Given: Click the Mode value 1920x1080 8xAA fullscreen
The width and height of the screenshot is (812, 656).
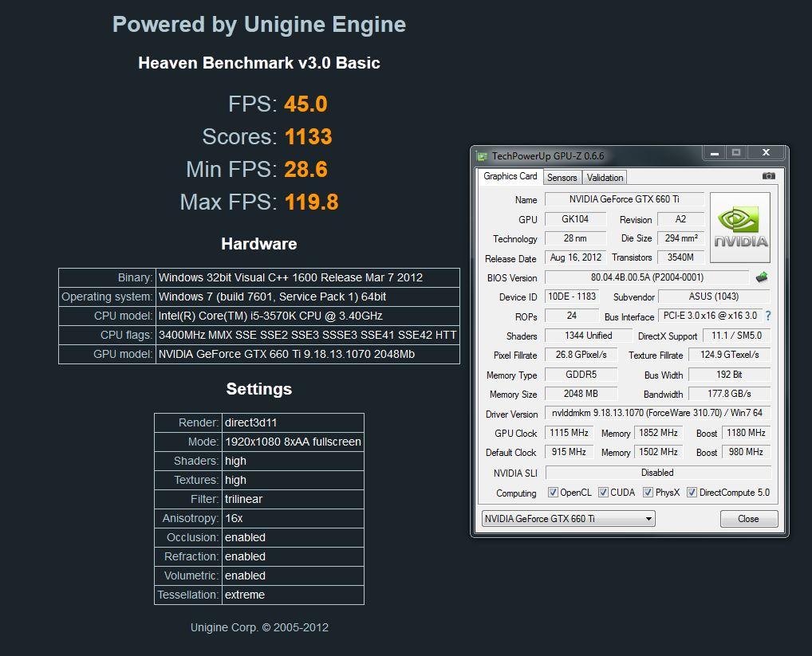Looking at the screenshot, I should [x=293, y=442].
